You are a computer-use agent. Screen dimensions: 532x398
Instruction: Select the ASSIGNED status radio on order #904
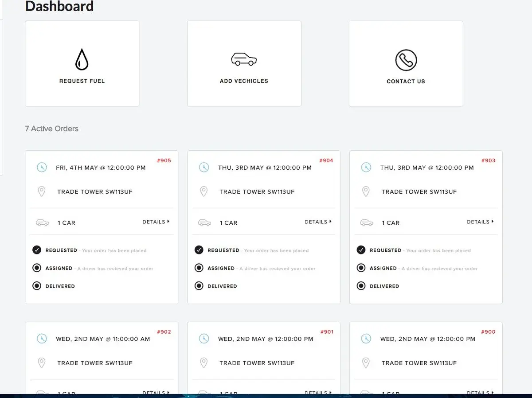[199, 268]
